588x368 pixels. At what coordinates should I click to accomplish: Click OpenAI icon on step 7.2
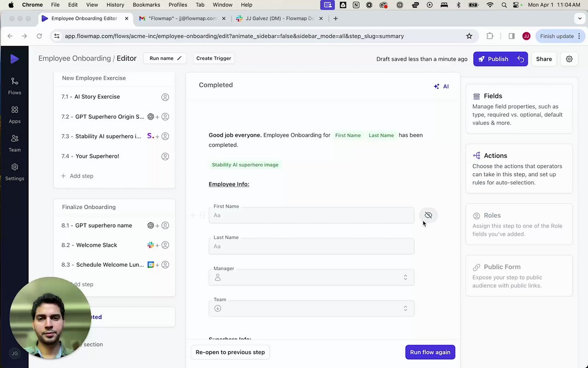[150, 117]
